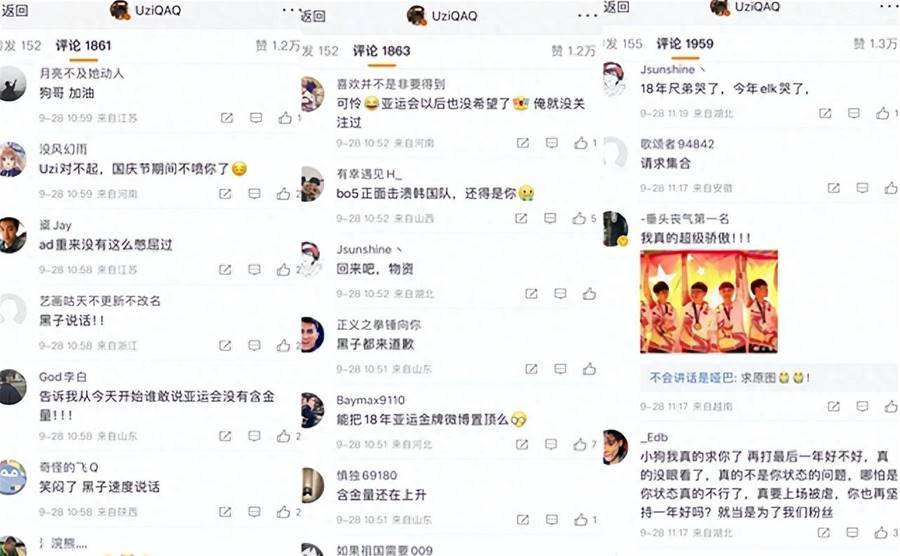Open username Baymax9110 profile

tap(370, 400)
